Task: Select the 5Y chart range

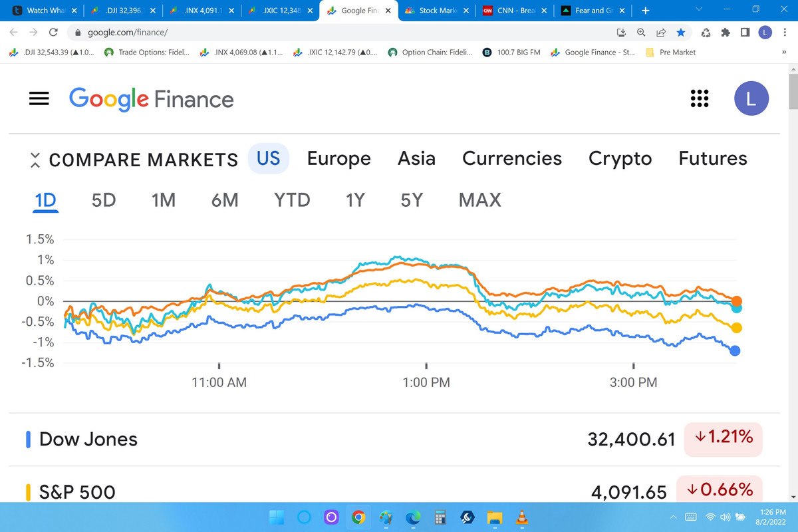Action: click(x=412, y=199)
